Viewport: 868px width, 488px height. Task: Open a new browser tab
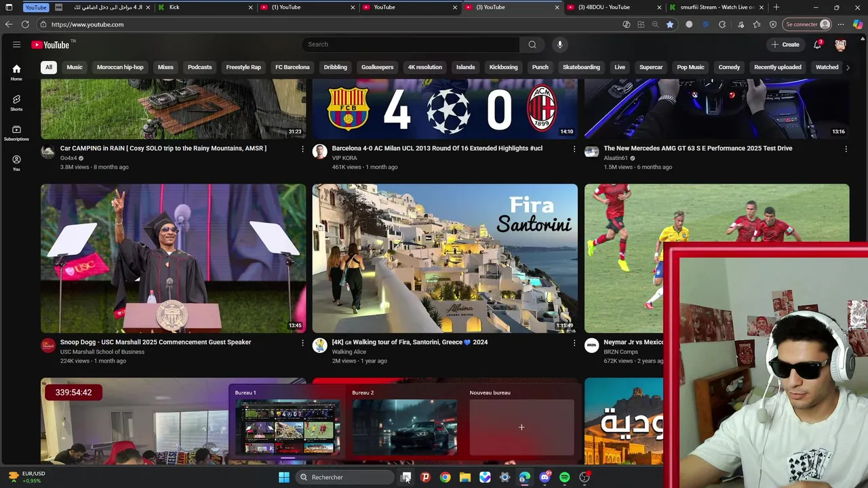pos(776,7)
